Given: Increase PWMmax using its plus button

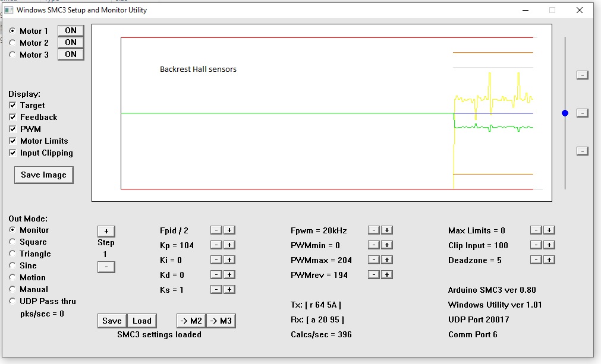Looking at the screenshot, I should (x=386, y=260).
